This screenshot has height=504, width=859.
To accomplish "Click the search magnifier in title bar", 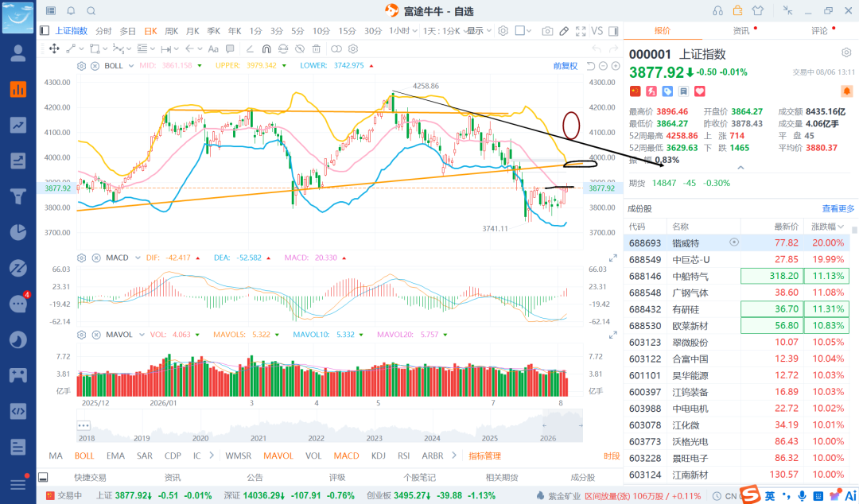I will click(91, 11).
